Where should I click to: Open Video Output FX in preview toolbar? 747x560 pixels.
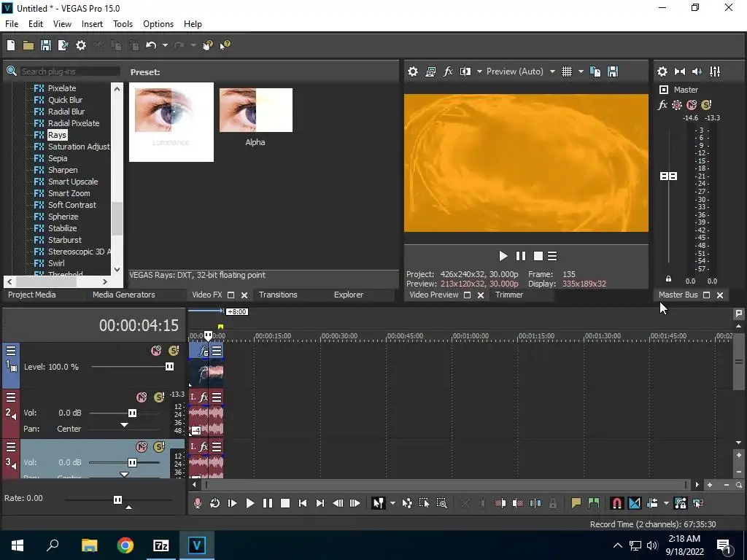(448, 71)
